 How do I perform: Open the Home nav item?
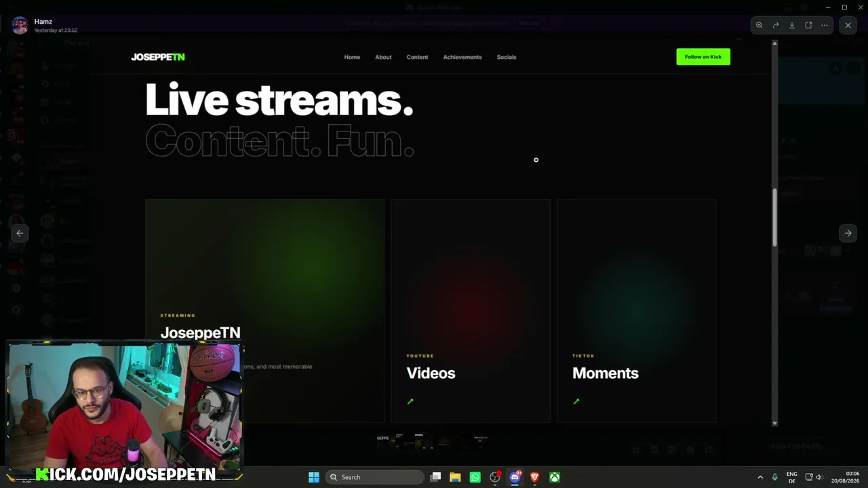[x=352, y=57]
